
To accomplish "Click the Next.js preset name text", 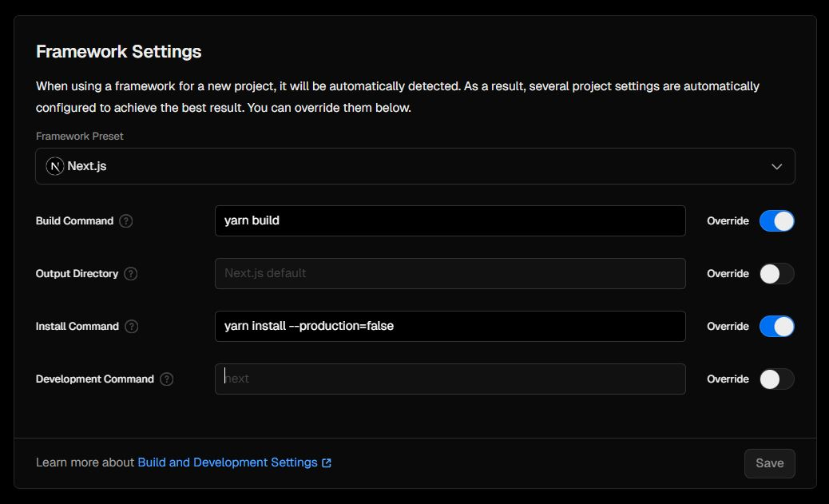I will (87, 166).
